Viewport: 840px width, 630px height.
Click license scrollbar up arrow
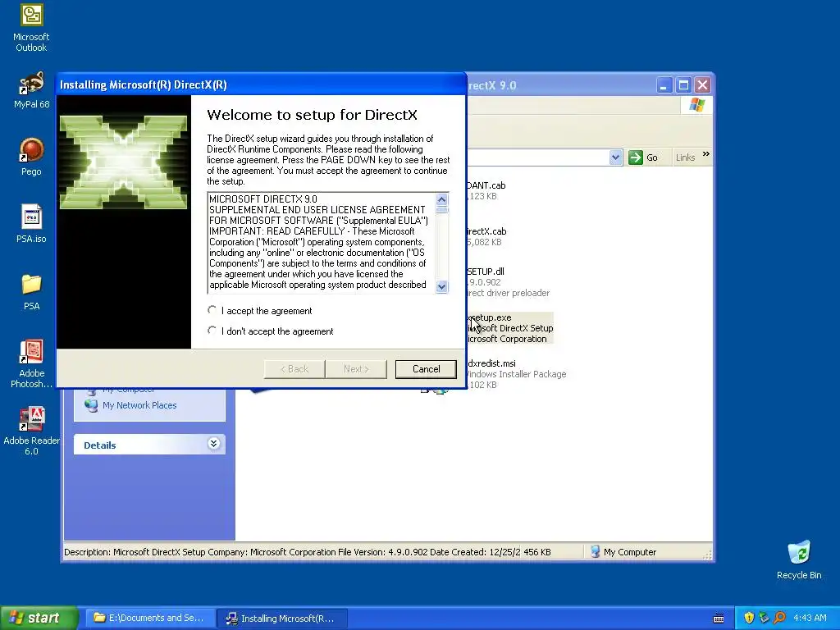tap(442, 200)
